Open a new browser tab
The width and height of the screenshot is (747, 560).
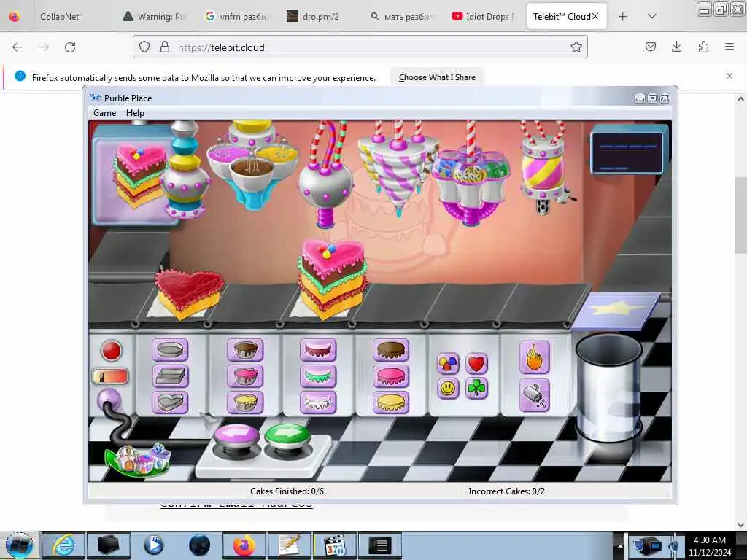coord(623,16)
